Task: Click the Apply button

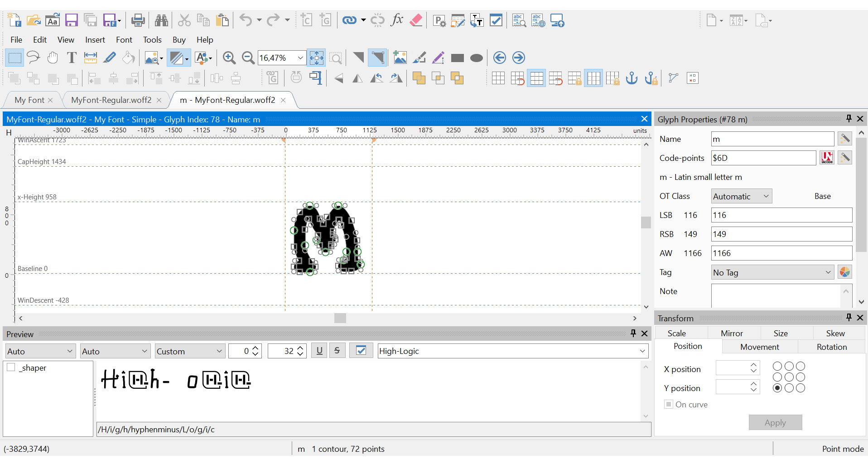Action: [x=775, y=422]
